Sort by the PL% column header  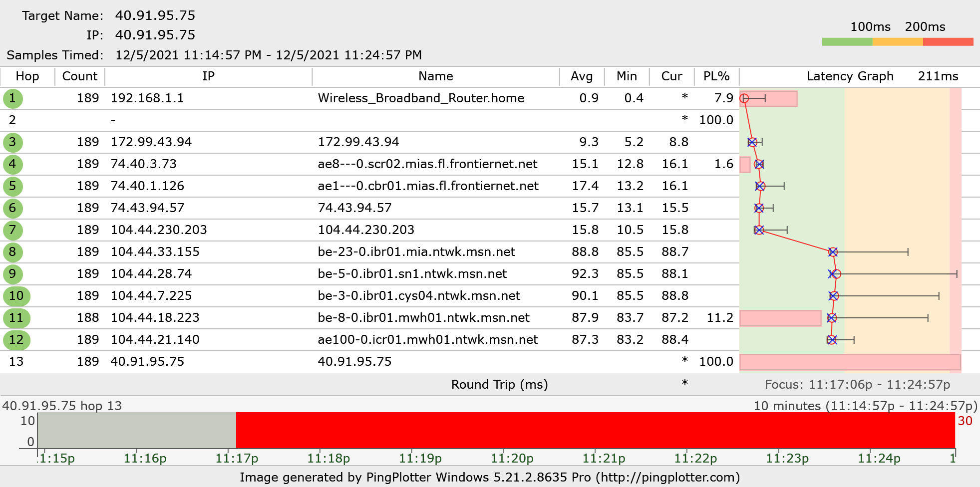point(716,76)
